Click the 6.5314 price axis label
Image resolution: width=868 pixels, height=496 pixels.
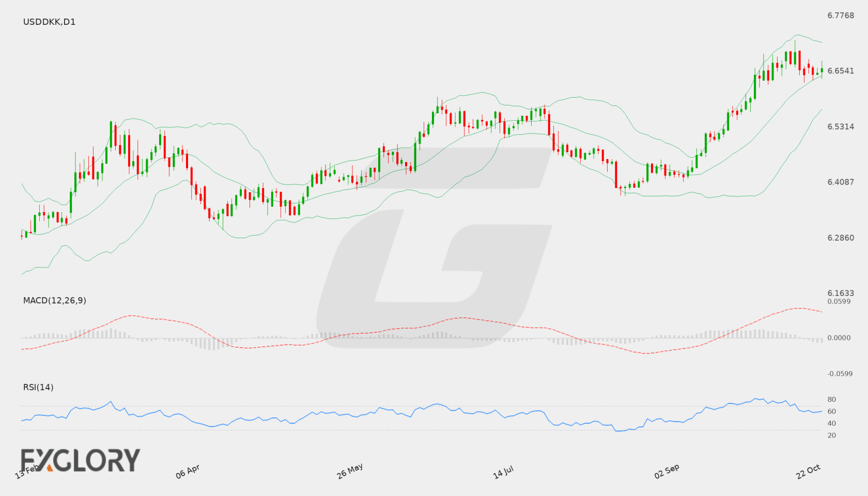[841, 127]
